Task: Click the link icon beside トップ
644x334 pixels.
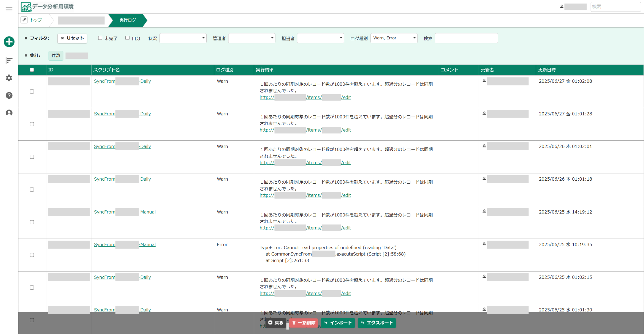Action: click(x=24, y=20)
